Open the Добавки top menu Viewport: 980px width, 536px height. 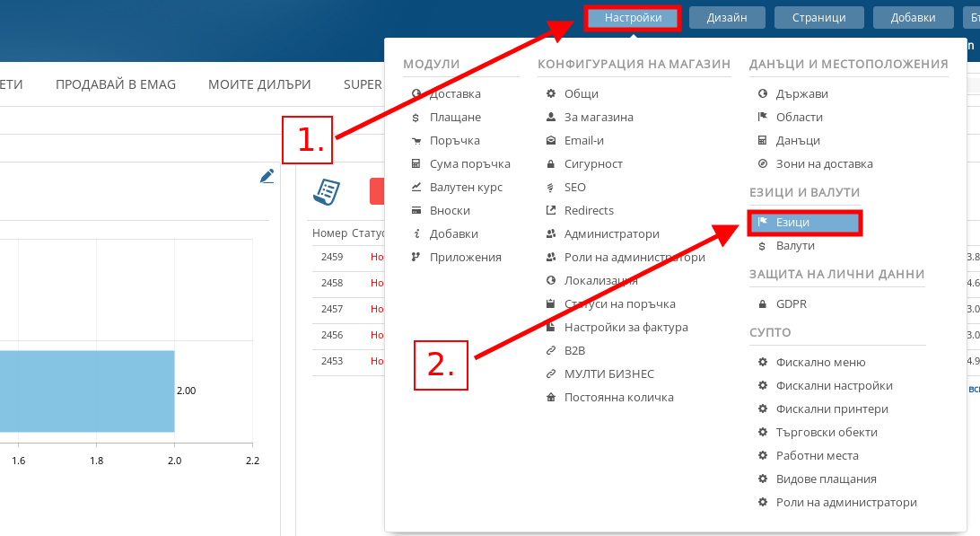(913, 18)
